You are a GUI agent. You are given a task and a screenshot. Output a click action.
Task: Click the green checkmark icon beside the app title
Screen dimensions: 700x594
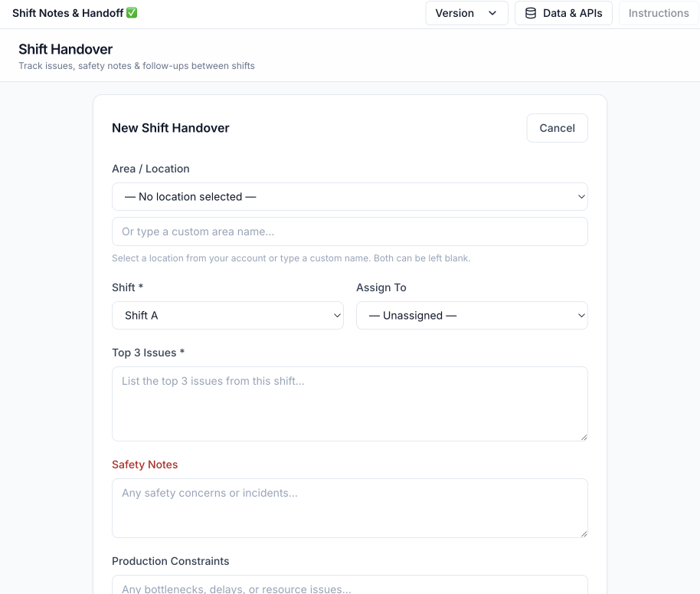(132, 13)
